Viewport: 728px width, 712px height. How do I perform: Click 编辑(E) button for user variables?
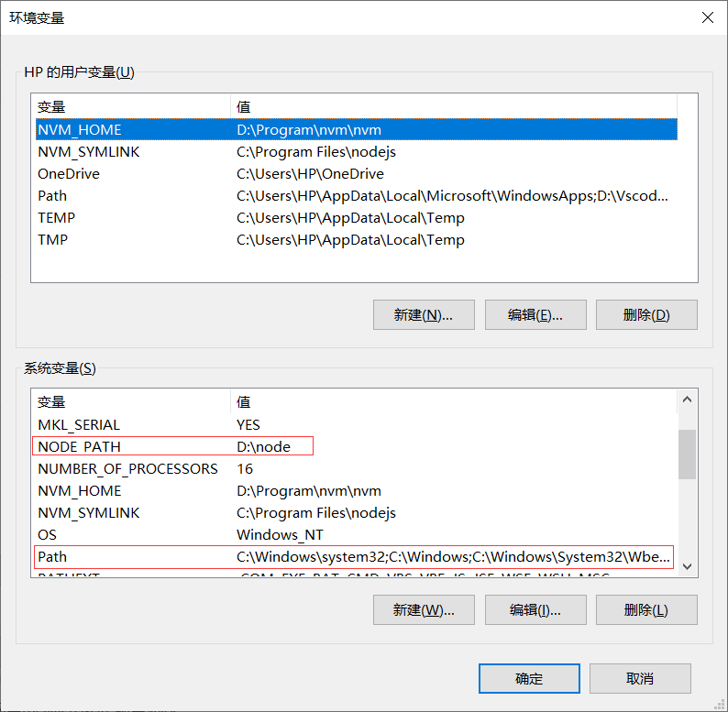coord(535,314)
